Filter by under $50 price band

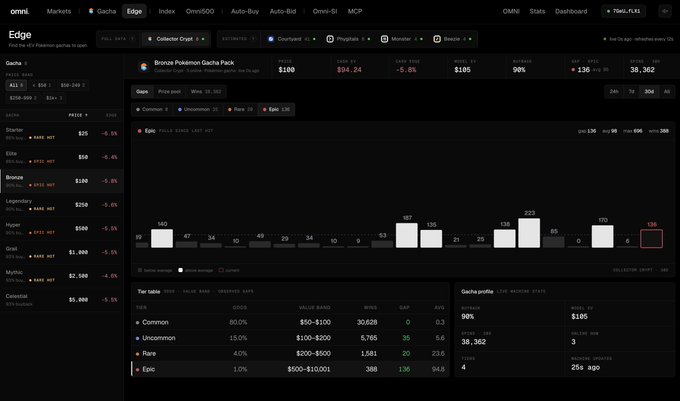(x=42, y=85)
